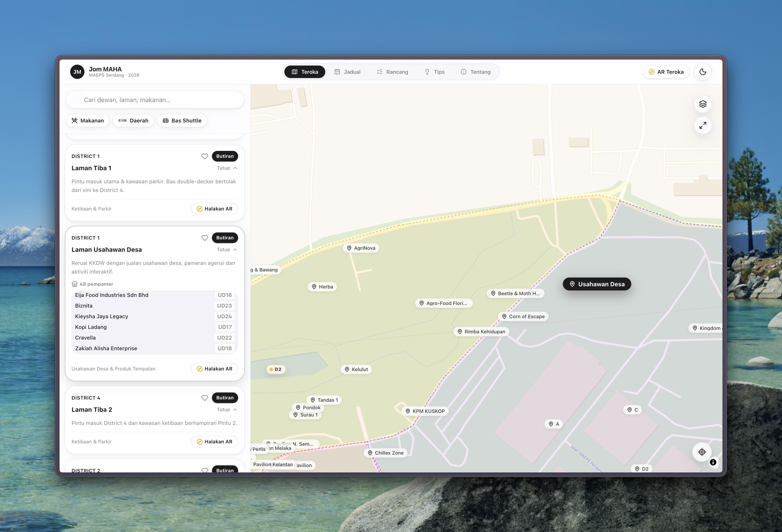Click the 48 pempamer count
Screen dimensions: 782x532
[93, 284]
